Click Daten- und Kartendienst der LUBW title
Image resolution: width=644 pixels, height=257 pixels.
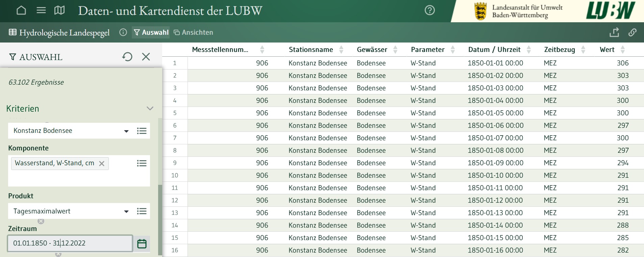coord(170,11)
